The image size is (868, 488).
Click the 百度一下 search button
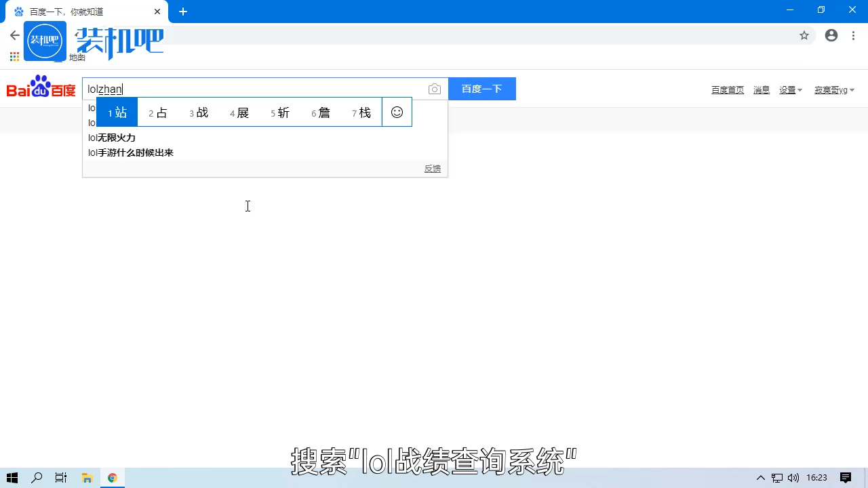tap(481, 89)
